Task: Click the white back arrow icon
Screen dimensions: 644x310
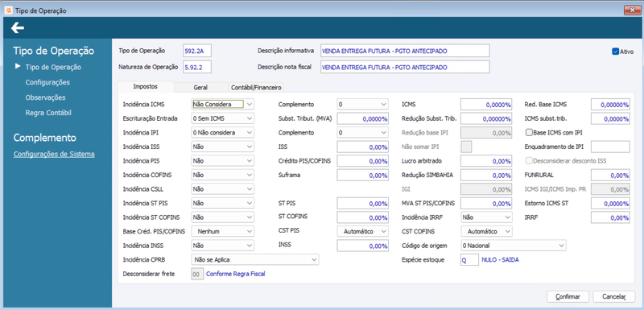Action: [18, 28]
